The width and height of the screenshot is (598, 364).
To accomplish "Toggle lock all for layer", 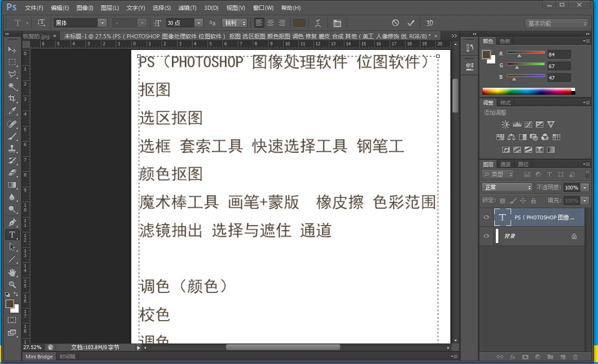I will 534,201.
